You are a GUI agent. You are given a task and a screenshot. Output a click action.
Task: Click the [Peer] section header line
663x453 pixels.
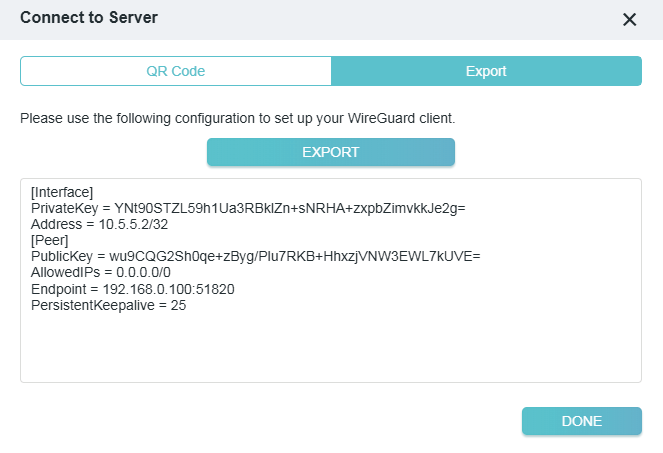[51, 240]
